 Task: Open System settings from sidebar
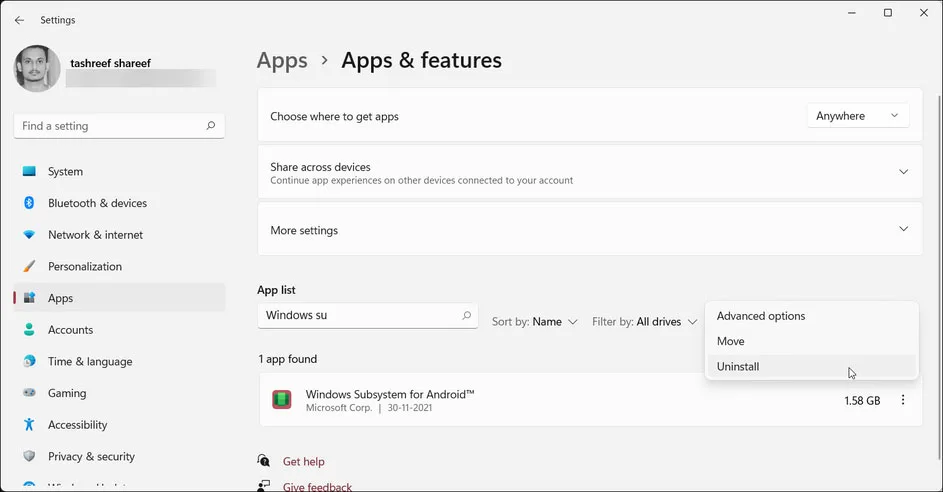pos(119,171)
